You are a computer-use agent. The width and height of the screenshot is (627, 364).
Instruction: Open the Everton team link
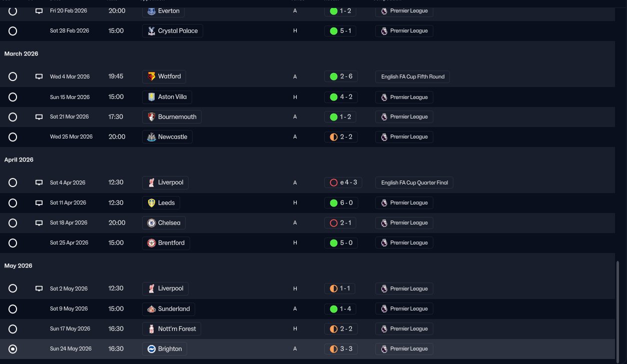[x=168, y=11]
